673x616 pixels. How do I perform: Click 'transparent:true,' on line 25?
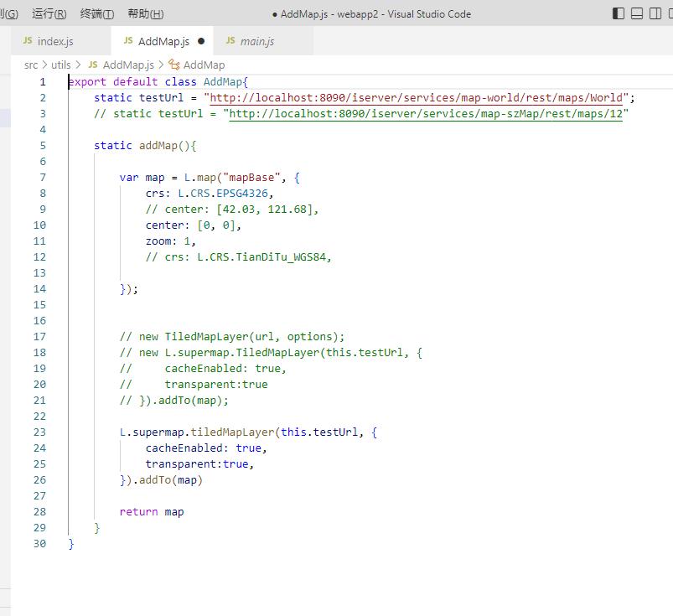[x=199, y=463]
